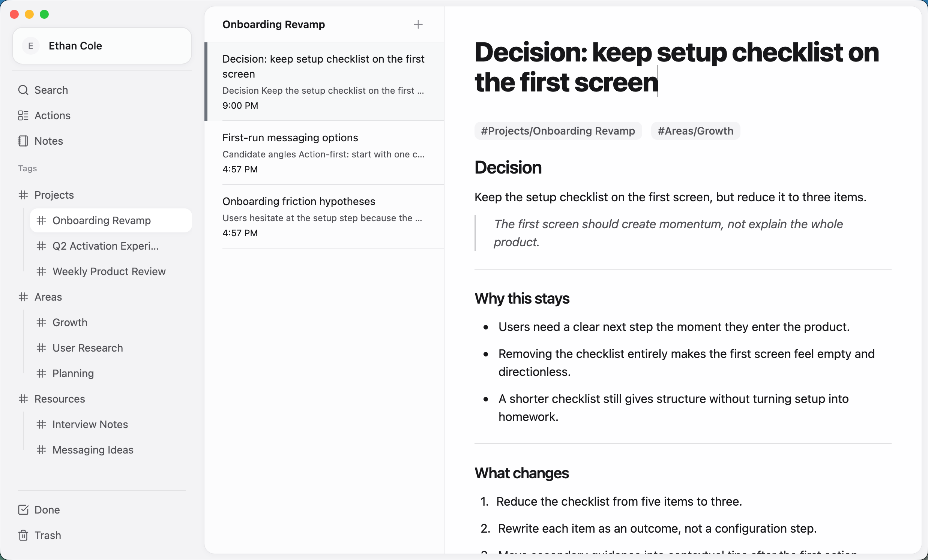Screen dimensions: 928x560
Task: Click the #Areas/Growth tag pill
Action: click(695, 130)
